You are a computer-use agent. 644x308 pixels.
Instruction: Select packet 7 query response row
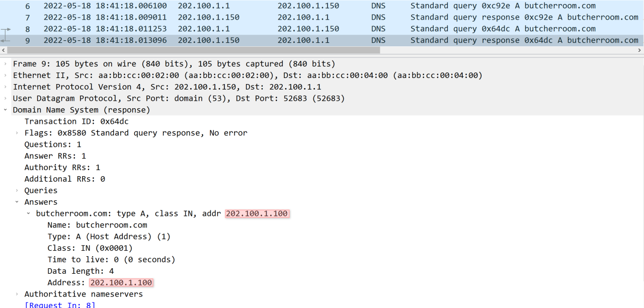pos(201,17)
